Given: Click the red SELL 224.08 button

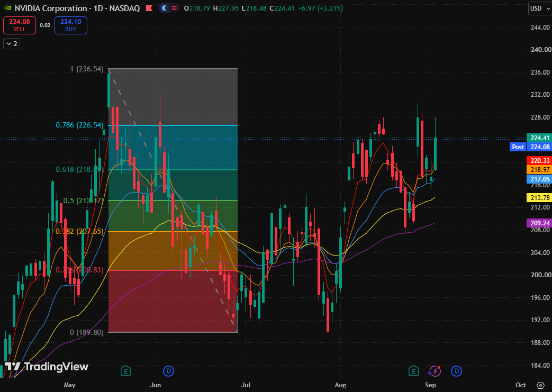Looking at the screenshot, I should click(x=20, y=25).
